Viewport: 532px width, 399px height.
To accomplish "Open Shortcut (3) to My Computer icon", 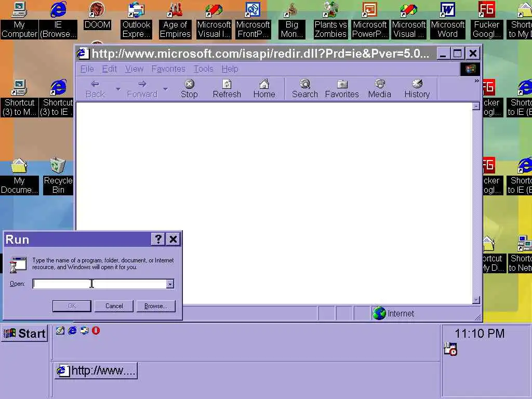I will [19, 98].
